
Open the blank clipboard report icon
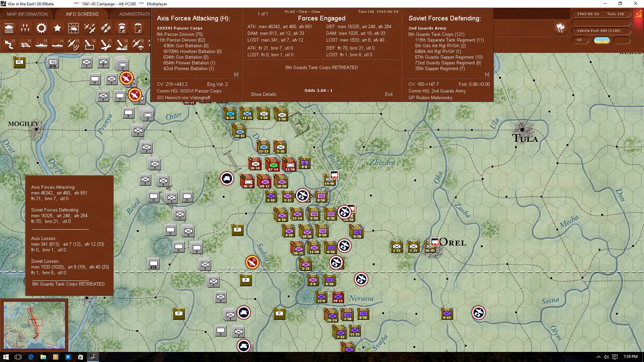(x=138, y=28)
